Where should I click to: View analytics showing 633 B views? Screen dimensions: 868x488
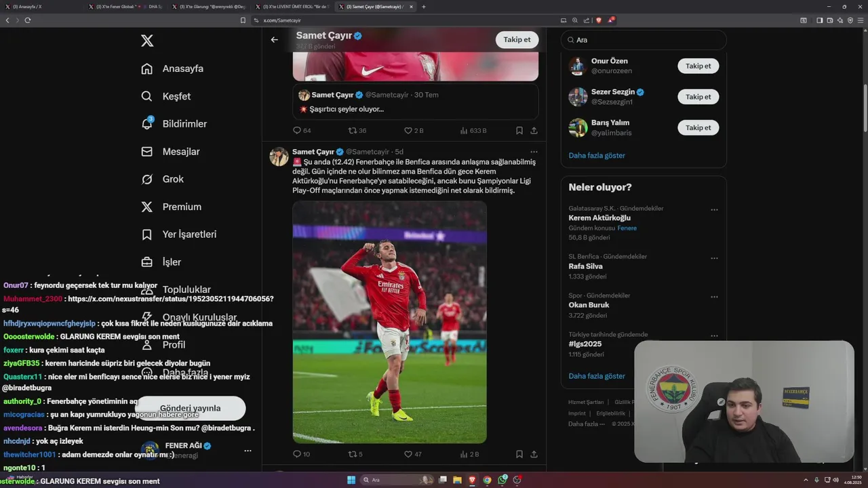point(473,130)
